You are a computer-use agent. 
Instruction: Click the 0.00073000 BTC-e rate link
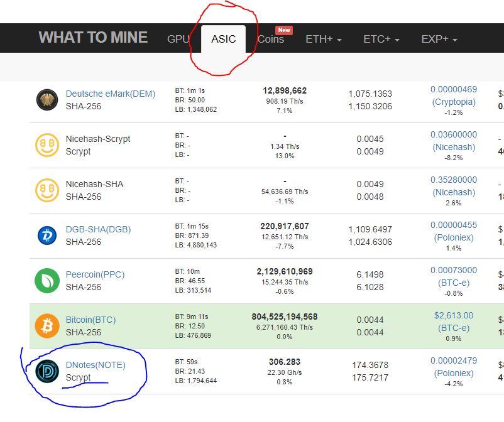[x=454, y=276]
